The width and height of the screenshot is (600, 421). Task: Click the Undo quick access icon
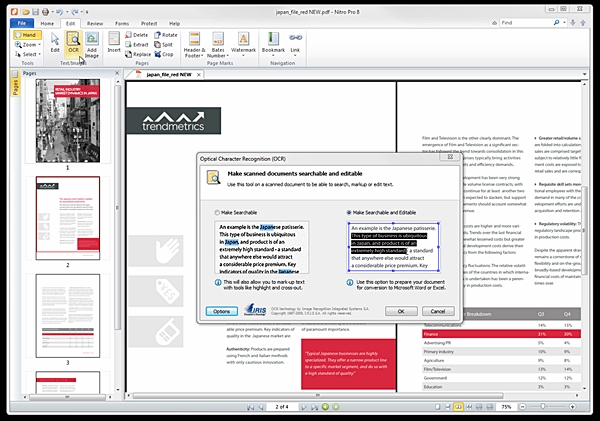[x=59, y=12]
